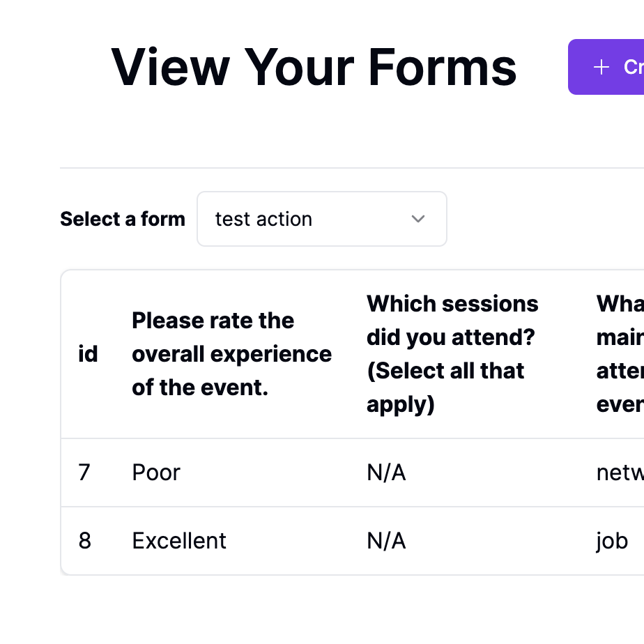Screen dimensions: 644x644
Task: Click the 'What is your main...' column header
Action: (619, 353)
